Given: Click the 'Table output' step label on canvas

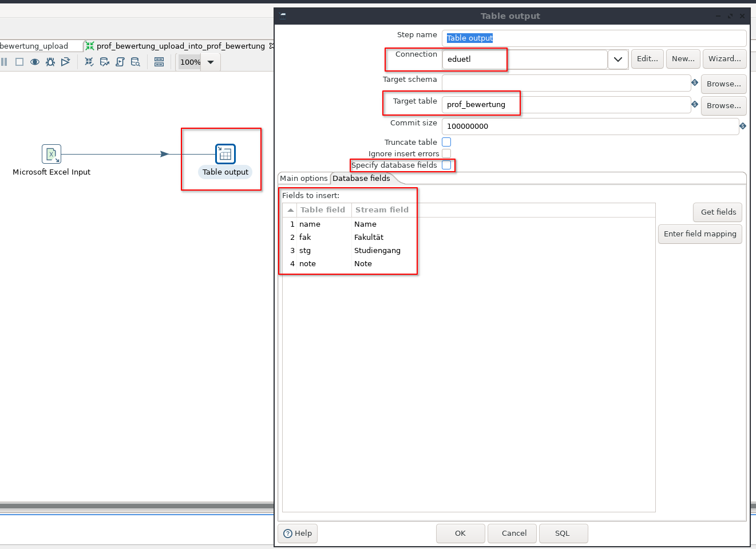Looking at the screenshot, I should pos(225,172).
